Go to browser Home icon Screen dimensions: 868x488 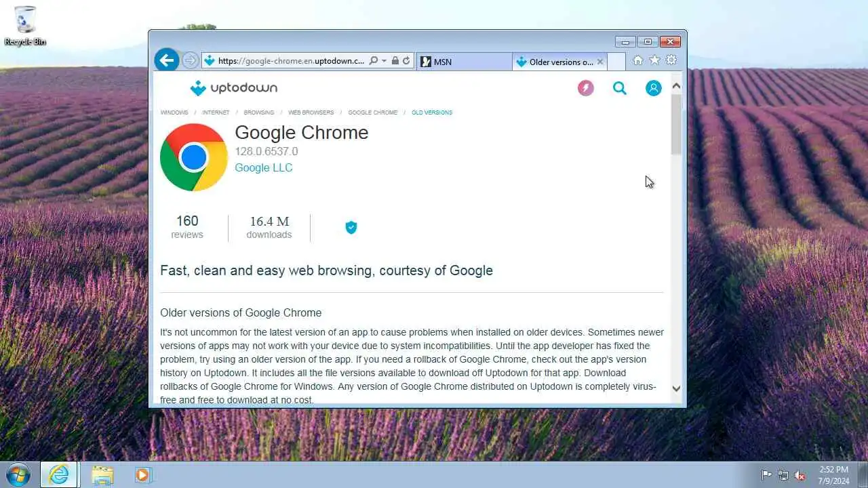click(x=638, y=60)
